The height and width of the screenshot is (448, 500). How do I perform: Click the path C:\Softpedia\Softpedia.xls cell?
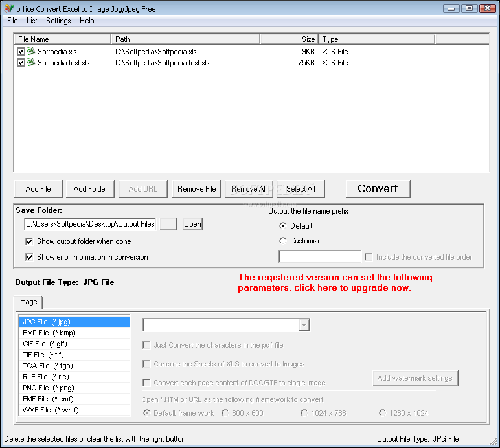pos(156,52)
